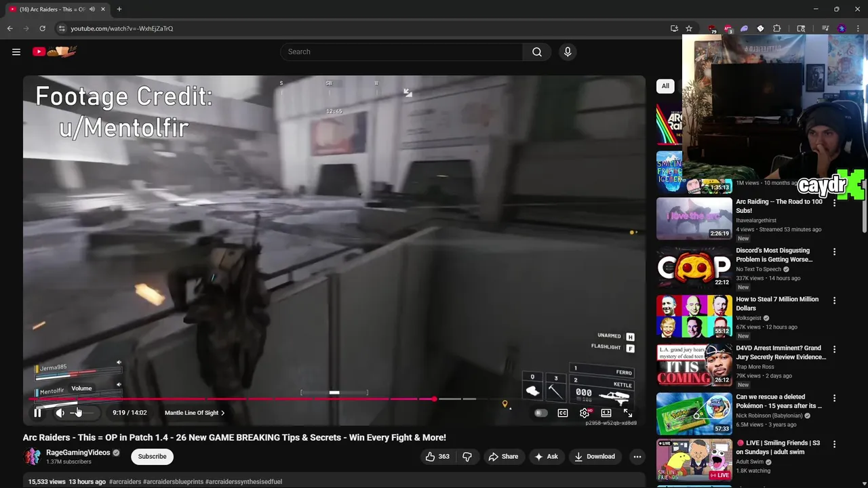868x488 pixels.
Task: Select the All filter chip
Action: [665, 85]
